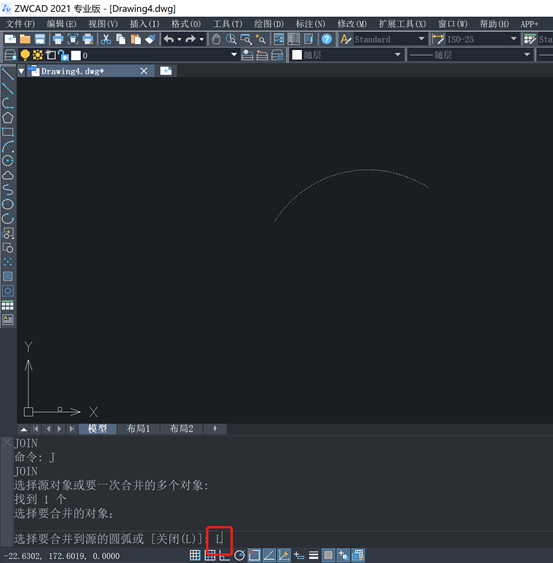This screenshot has height=563, width=553.
Task: Select the Revision Cloud tool
Action: tap(8, 176)
